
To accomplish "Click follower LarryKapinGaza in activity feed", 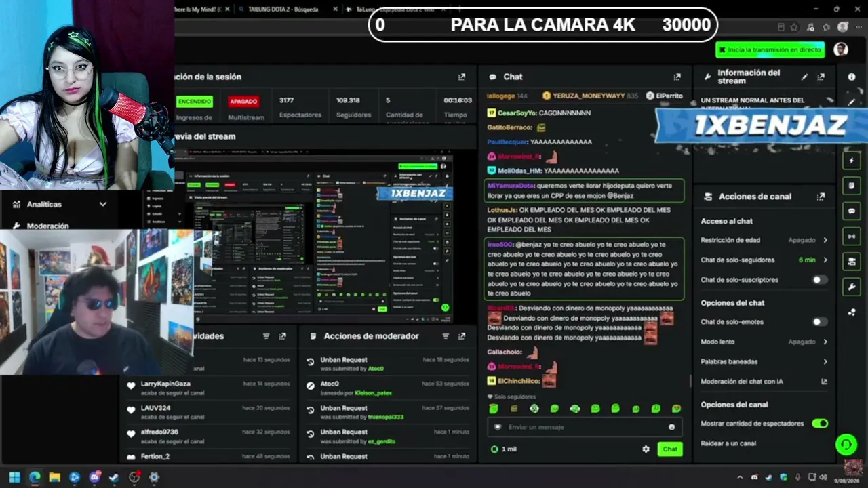I will click(165, 384).
